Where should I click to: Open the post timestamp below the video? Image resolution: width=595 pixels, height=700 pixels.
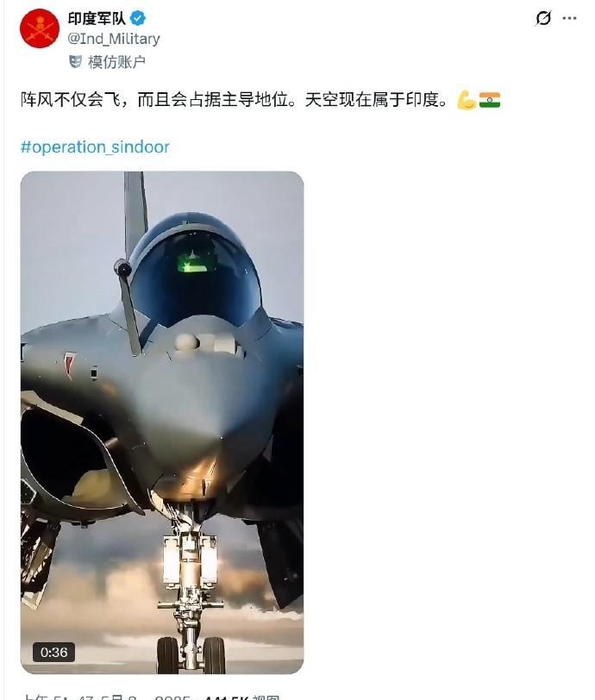click(x=106, y=697)
